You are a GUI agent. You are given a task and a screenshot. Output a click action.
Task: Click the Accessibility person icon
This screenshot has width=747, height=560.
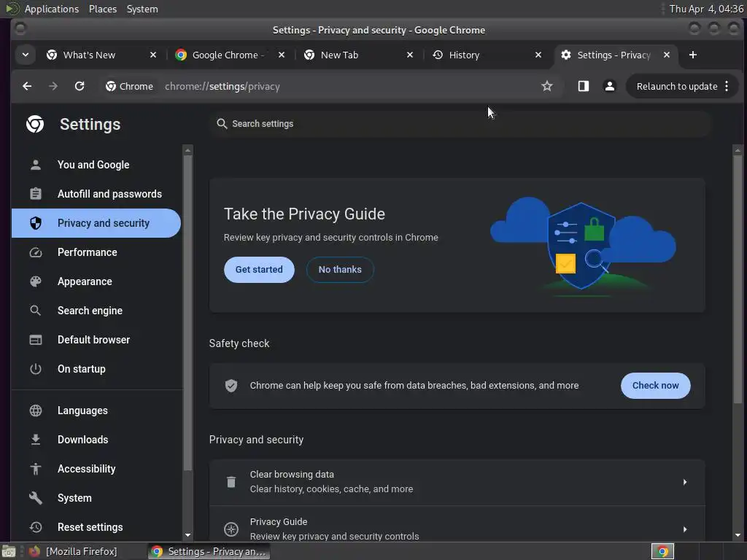(36, 469)
